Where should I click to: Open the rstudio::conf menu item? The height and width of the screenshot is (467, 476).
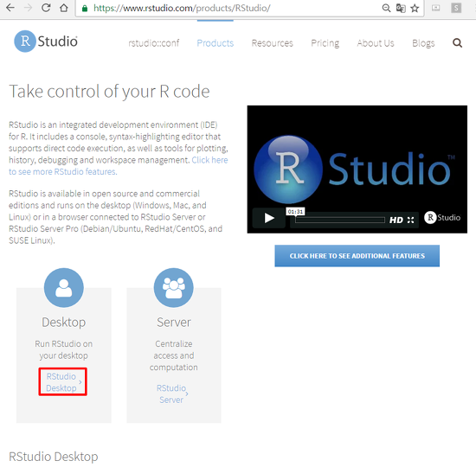[x=153, y=43]
